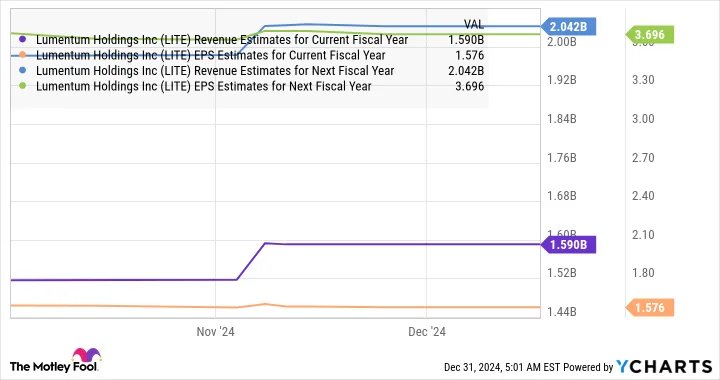720x380 pixels.
Task: Click the green legend dot for Next Year EPS
Action: [22, 86]
